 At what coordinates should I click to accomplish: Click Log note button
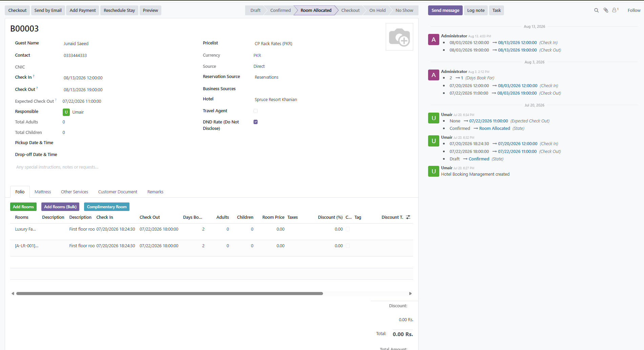(x=476, y=11)
